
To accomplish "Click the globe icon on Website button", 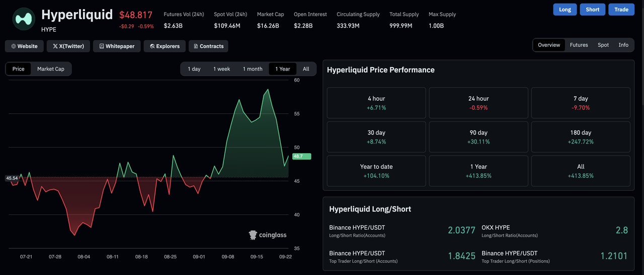I will (x=14, y=46).
